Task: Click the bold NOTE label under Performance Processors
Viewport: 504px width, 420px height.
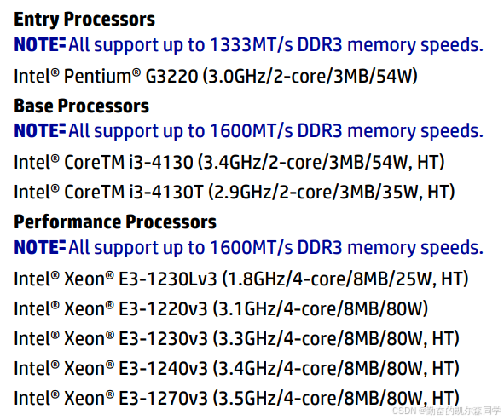Action: click(x=40, y=248)
